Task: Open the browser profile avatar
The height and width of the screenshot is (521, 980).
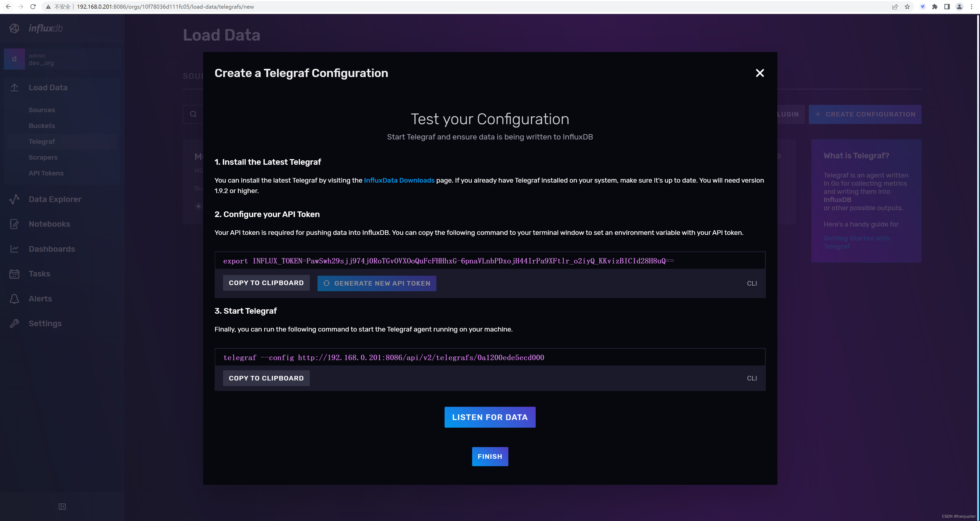Action: [x=960, y=6]
